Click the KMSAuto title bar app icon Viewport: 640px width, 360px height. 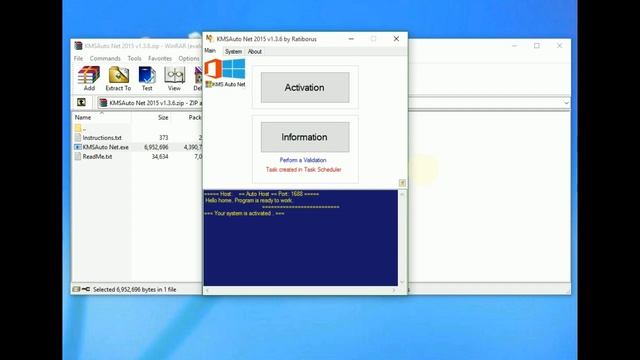point(210,39)
